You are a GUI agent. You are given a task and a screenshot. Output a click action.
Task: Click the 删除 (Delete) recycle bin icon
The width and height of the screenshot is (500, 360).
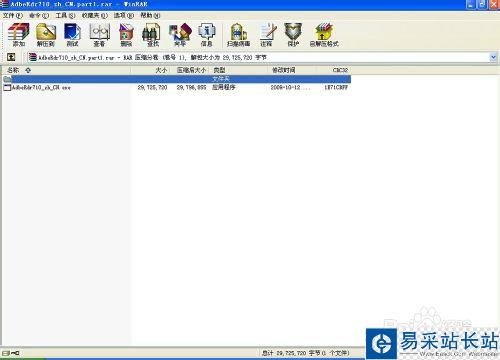coord(126,35)
